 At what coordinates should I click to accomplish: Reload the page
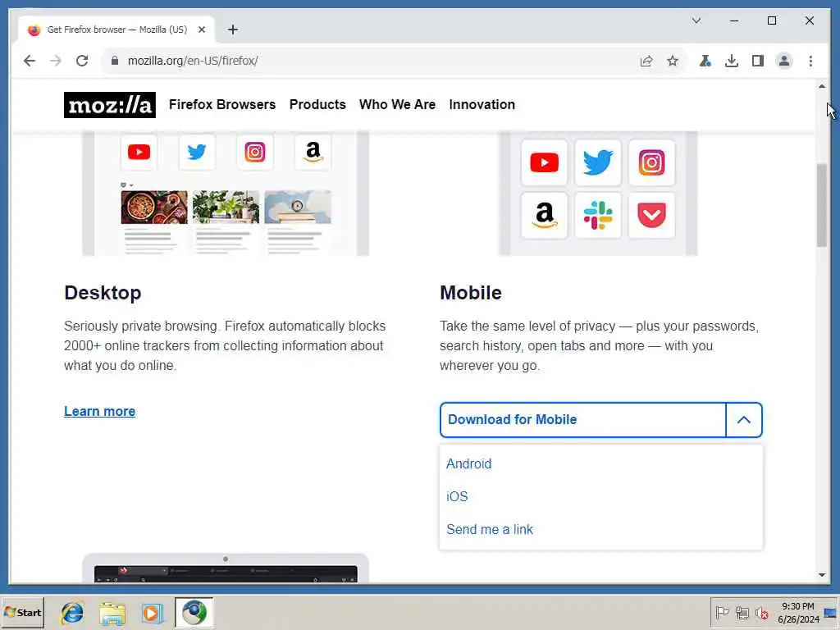(x=82, y=61)
